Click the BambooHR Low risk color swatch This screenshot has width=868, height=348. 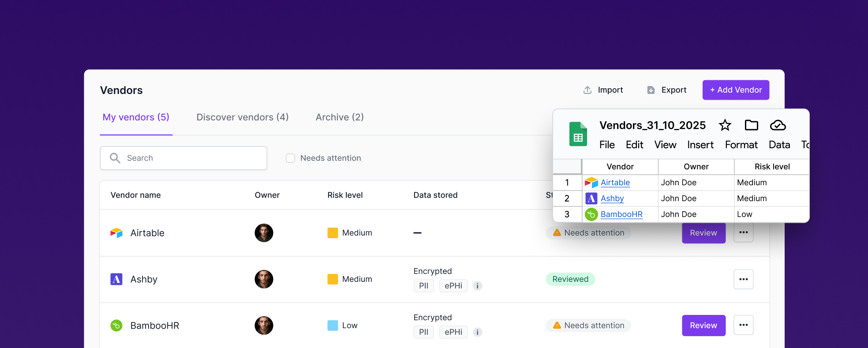333,326
